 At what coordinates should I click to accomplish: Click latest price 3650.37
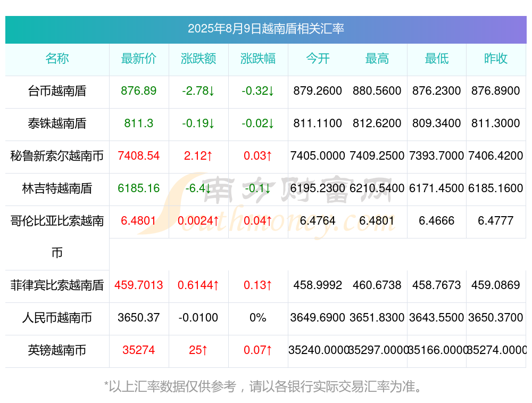139,317
